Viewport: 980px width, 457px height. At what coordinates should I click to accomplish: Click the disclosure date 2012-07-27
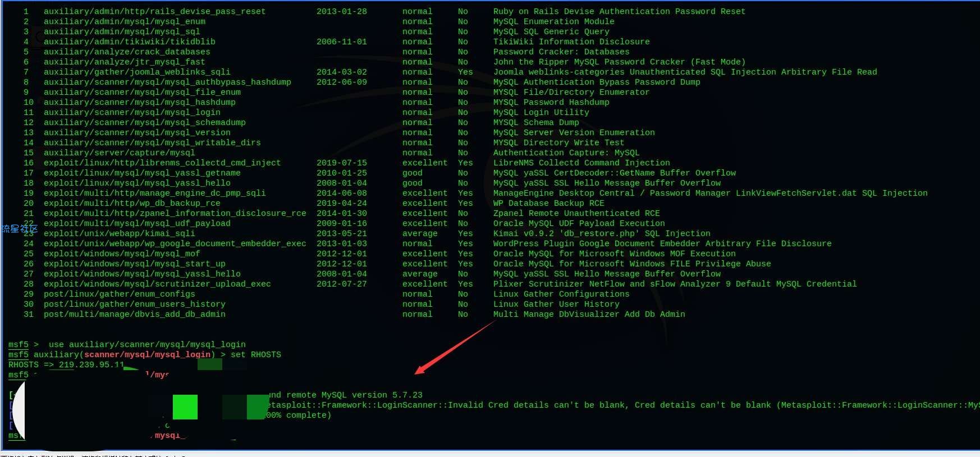[342, 284]
